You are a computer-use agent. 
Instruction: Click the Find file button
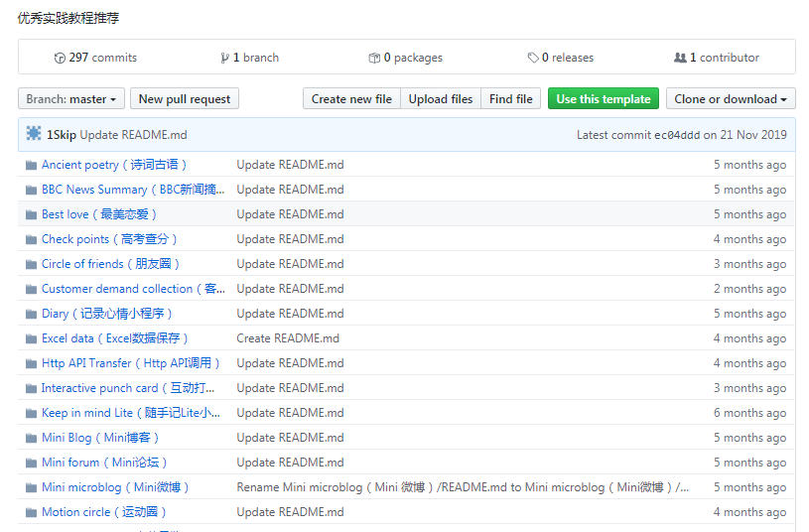coord(511,98)
